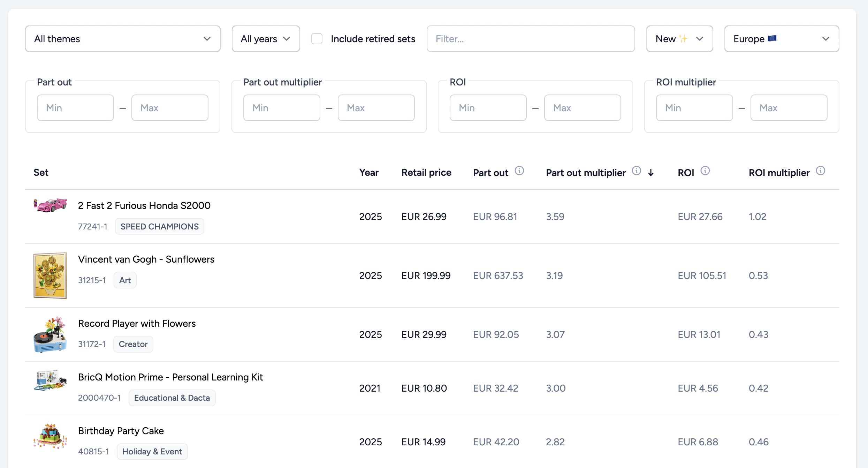The image size is (868, 468).
Task: Open the All years dropdown
Action: 266,39
